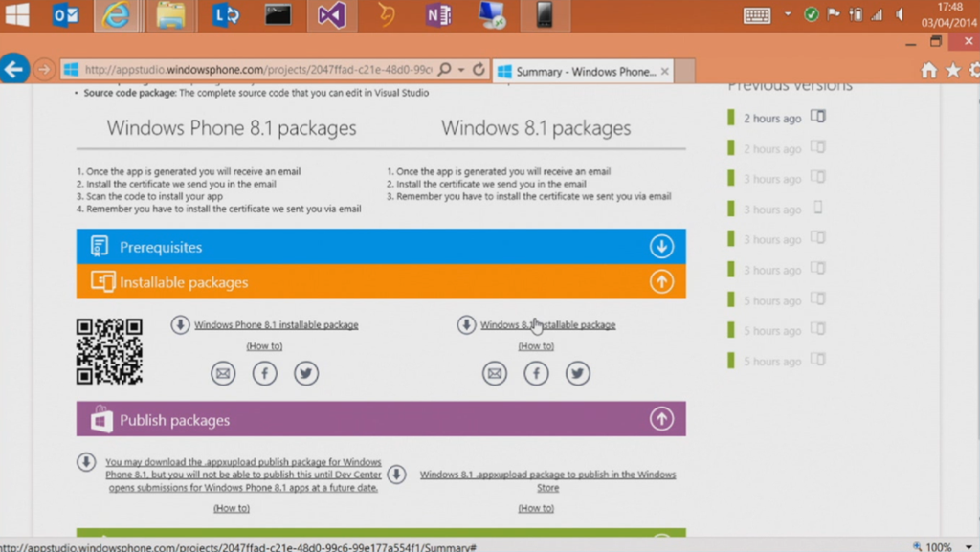The height and width of the screenshot is (552, 980).
Task: Open Windows 8.1 .appxupload package Store link
Action: [547, 481]
